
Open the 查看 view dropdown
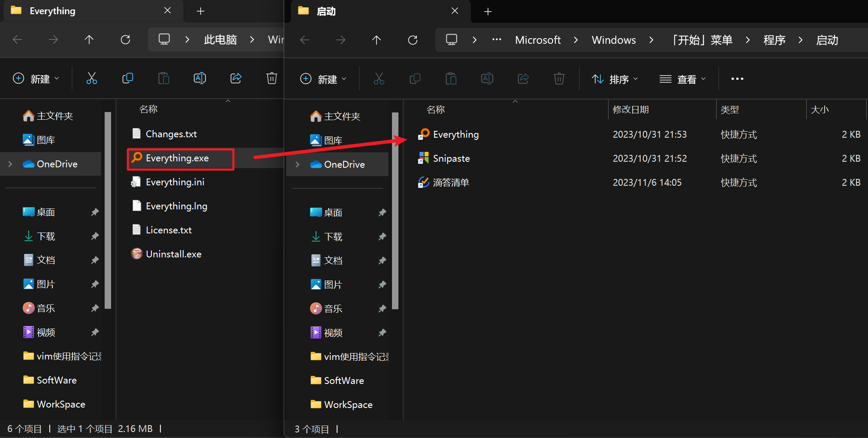(682, 79)
